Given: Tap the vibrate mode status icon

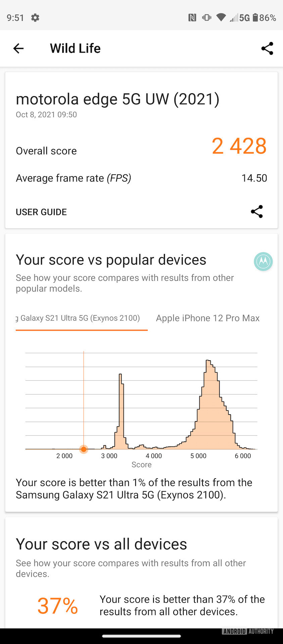Looking at the screenshot, I should click(x=206, y=18).
